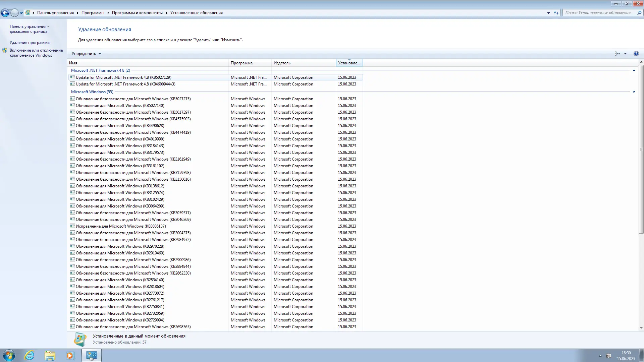The image size is (644, 362).
Task: Open Windows Media Player from the taskbar
Action: 70,355
